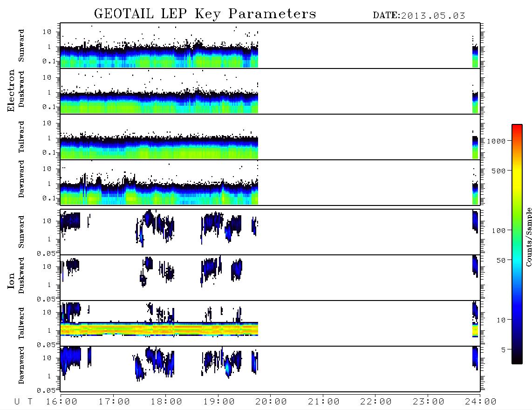Click the 18:00 time tick label
This screenshot has height=410, width=532.
point(166,402)
